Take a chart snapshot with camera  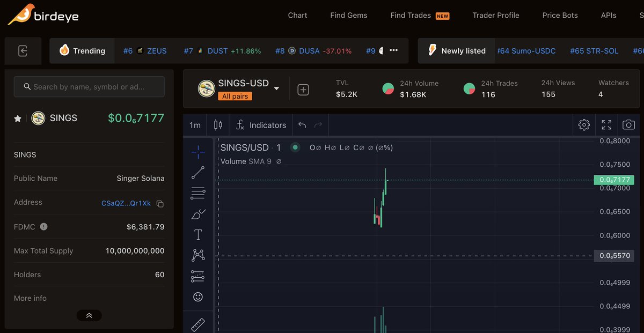click(x=628, y=125)
